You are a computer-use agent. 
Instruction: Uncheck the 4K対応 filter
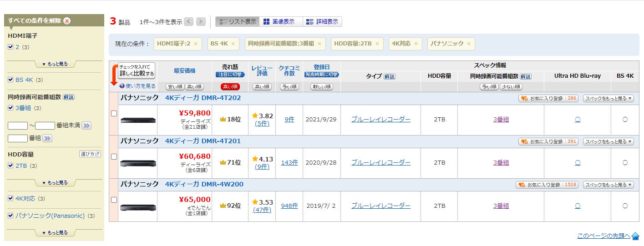coord(11,198)
